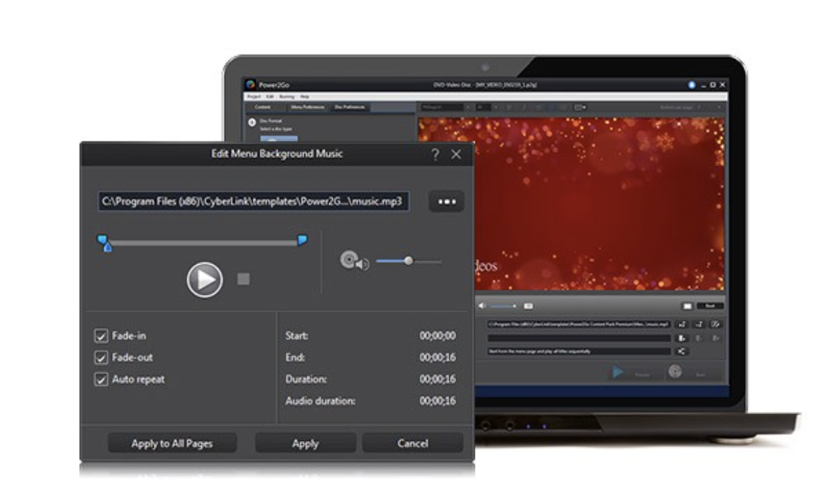Image resolution: width=833 pixels, height=504 pixels.
Task: Click the music trim timeline bar
Action: tap(203, 243)
